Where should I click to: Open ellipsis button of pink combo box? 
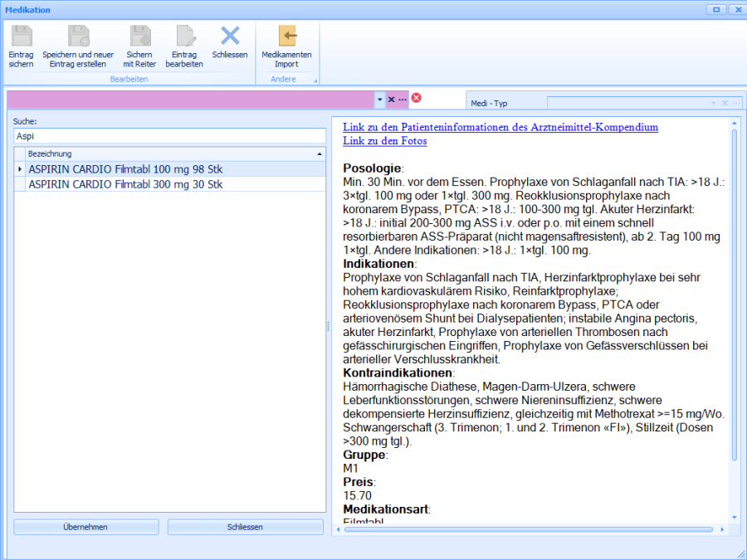(403, 100)
